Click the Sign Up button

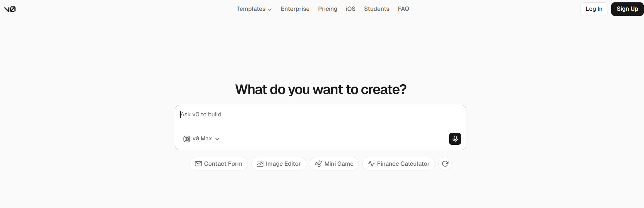(x=627, y=9)
